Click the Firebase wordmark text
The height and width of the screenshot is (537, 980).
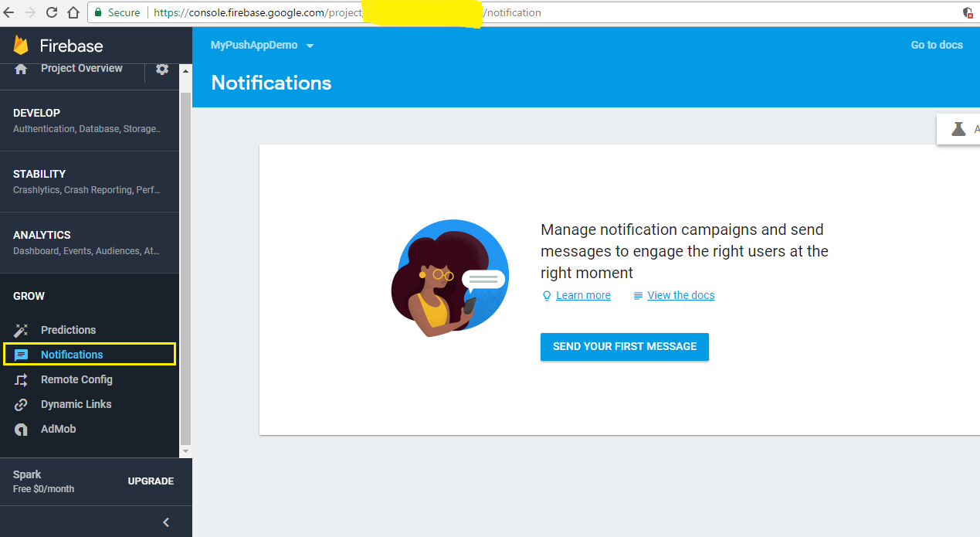click(72, 46)
